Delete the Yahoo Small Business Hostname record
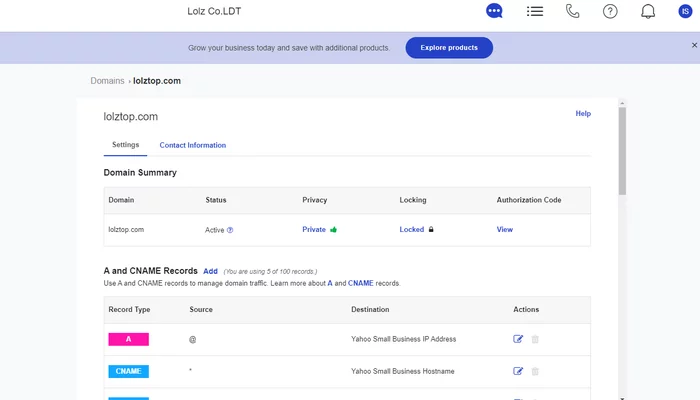Image resolution: width=700 pixels, height=400 pixels. [x=535, y=371]
